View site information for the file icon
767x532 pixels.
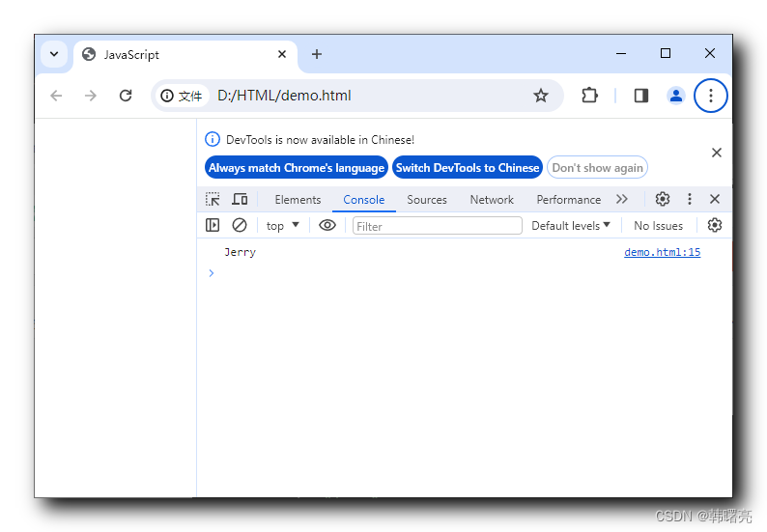(182, 96)
